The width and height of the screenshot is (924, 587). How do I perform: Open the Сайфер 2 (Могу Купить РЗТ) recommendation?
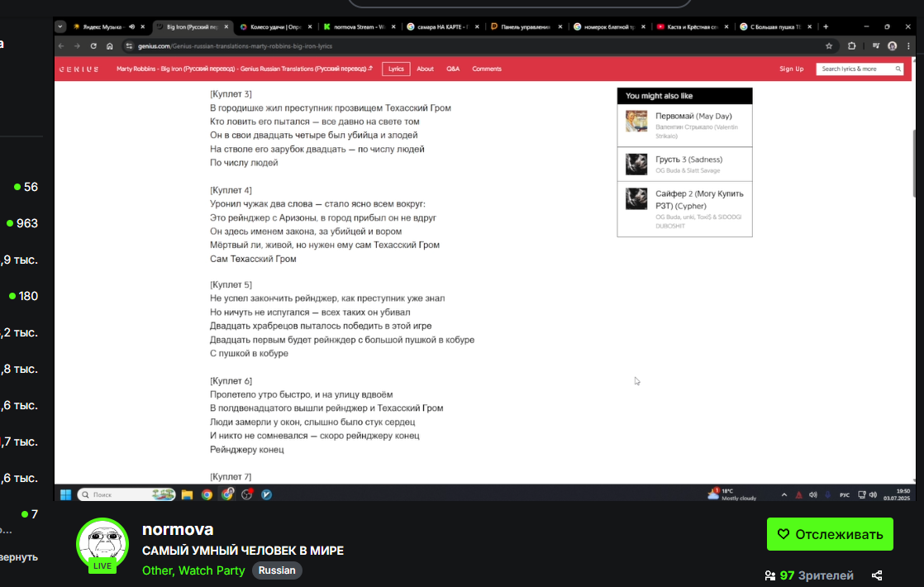click(x=685, y=209)
